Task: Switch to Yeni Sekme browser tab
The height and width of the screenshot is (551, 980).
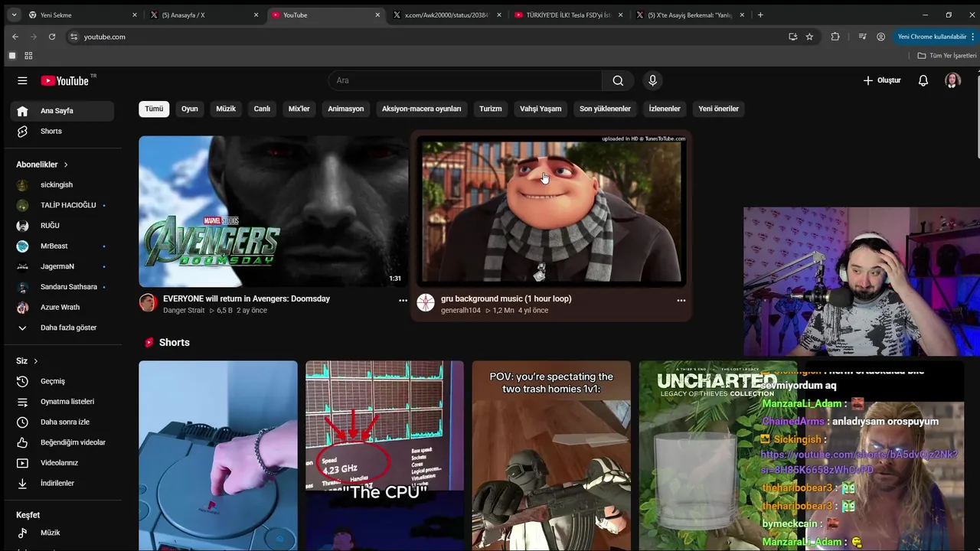Action: tap(82, 15)
